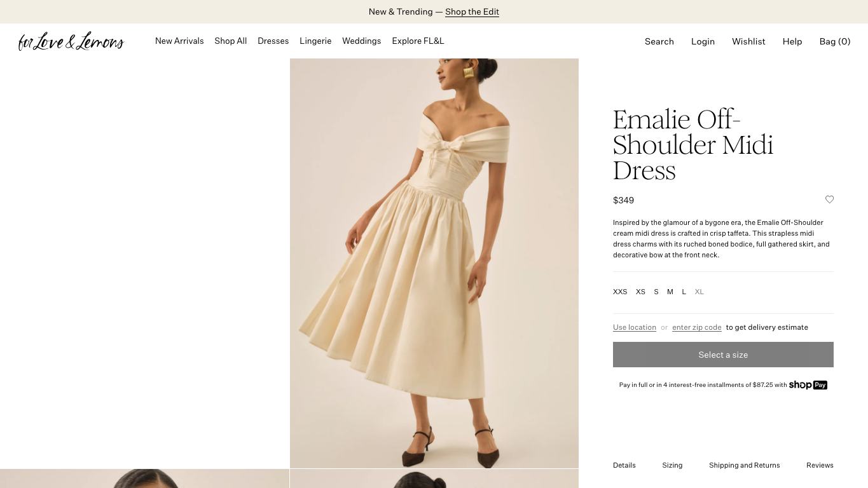Open the shopping Bag (0)
This screenshot has width=868, height=488.
point(835,41)
